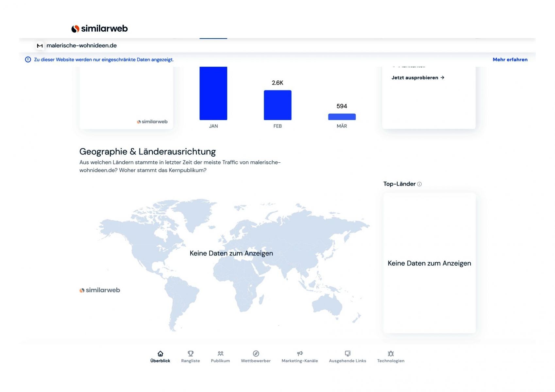This screenshot has height=392, width=555.
Task: Click the 594 value label
Action: pyautogui.click(x=342, y=106)
